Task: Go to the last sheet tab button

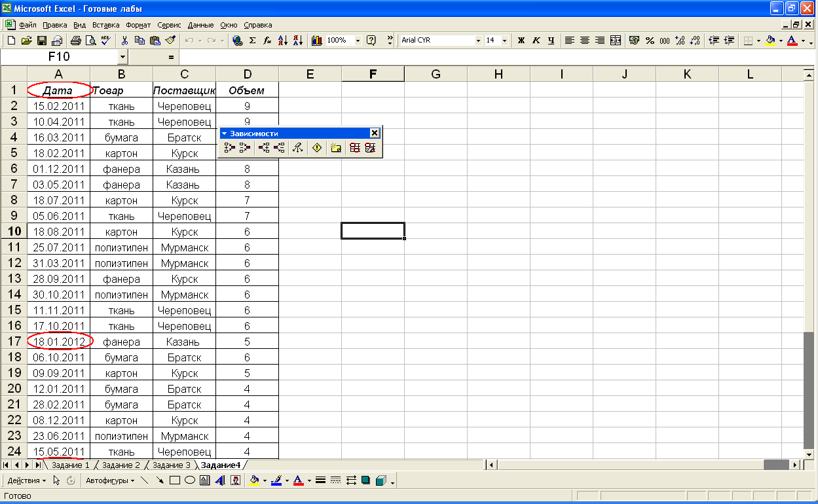Action: (x=37, y=465)
